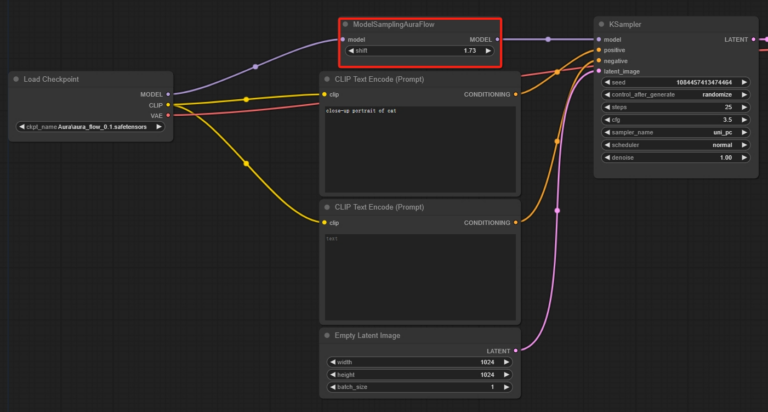Click the LATENT output port on Empty Latent Image
The width and height of the screenshot is (768, 412).
tap(515, 350)
